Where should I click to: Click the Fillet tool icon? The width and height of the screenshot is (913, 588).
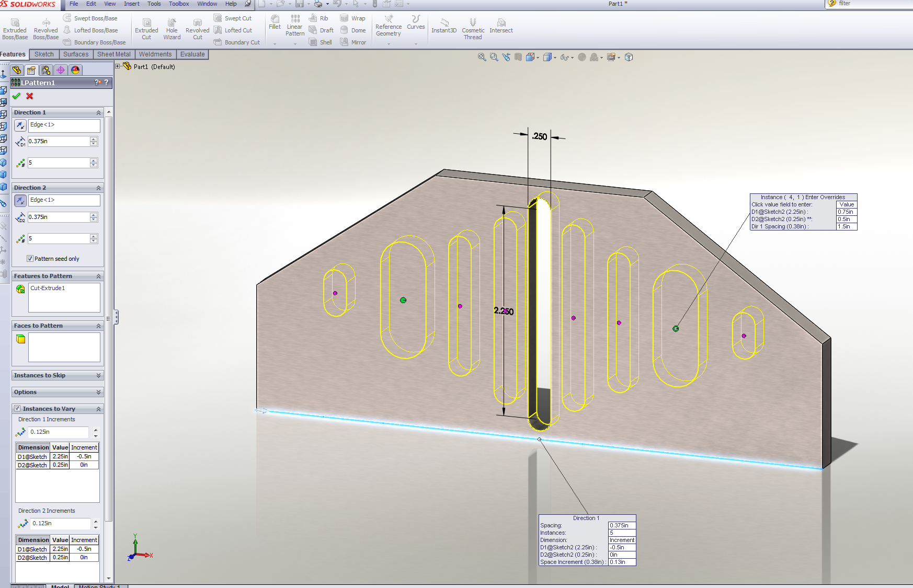tap(275, 19)
